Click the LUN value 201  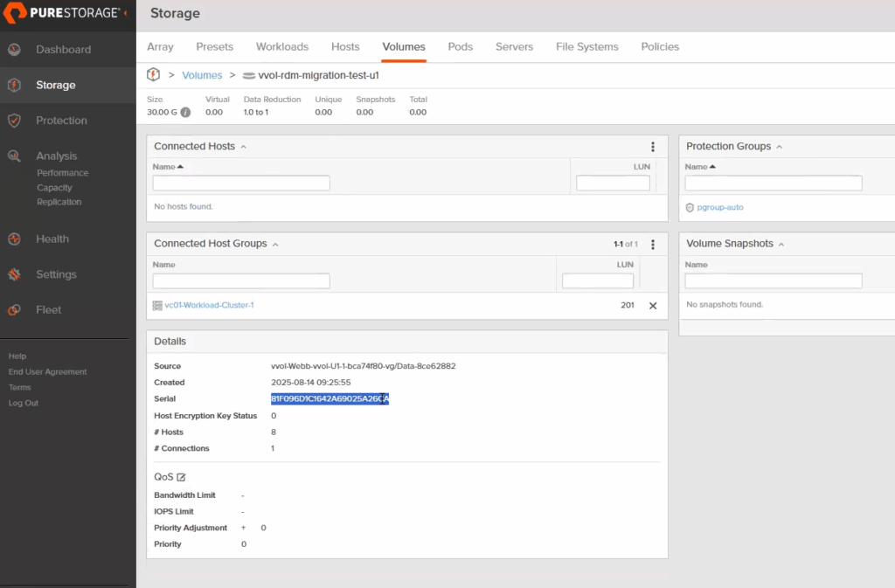628,305
